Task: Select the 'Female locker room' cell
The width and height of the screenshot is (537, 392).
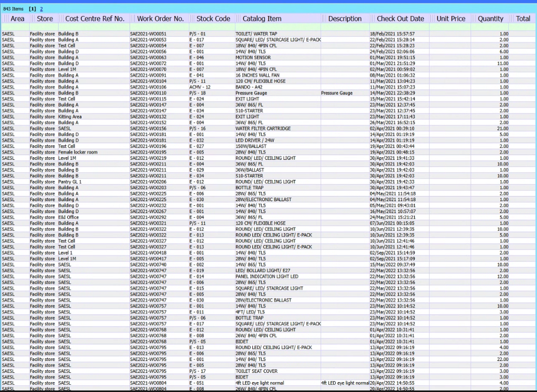Action: (x=78, y=152)
